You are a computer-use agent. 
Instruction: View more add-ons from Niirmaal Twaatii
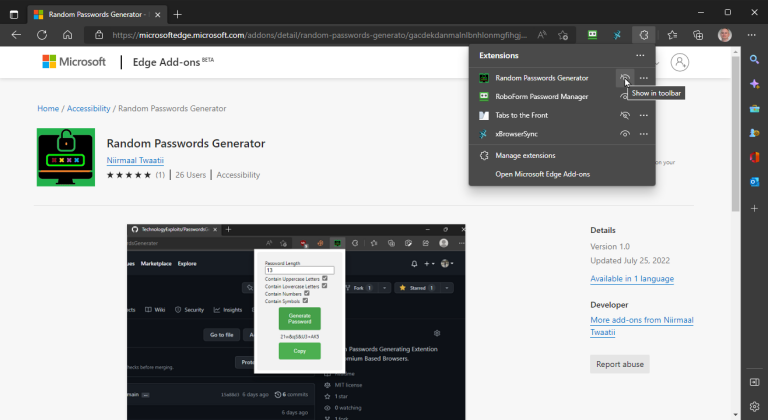tap(642, 326)
